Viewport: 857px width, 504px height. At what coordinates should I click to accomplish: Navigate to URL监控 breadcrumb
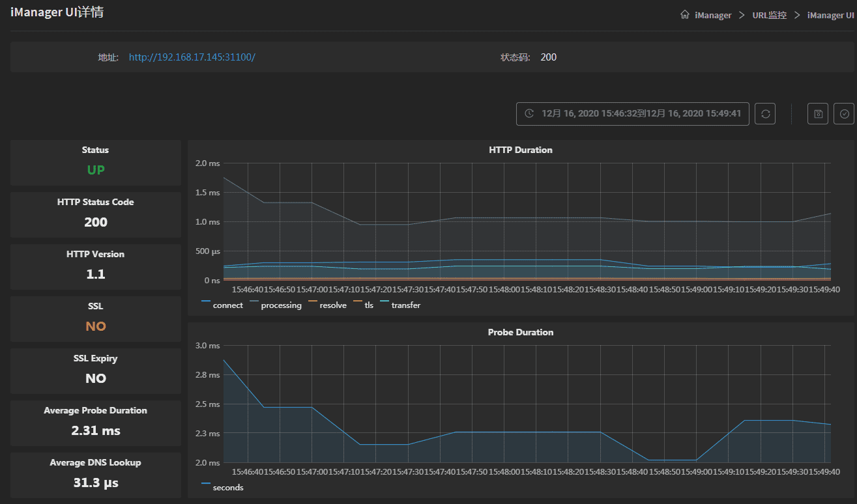[x=769, y=15]
